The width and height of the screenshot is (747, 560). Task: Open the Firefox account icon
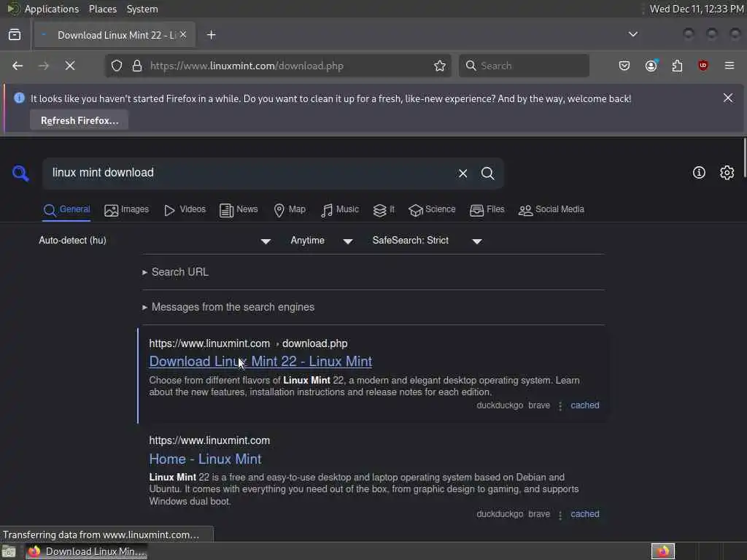point(651,66)
